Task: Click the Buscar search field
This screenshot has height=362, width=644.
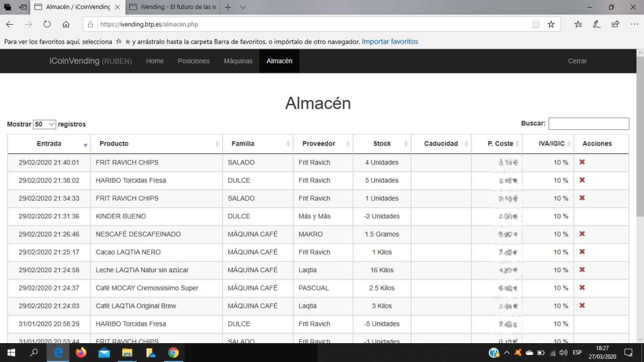Action: coord(588,123)
